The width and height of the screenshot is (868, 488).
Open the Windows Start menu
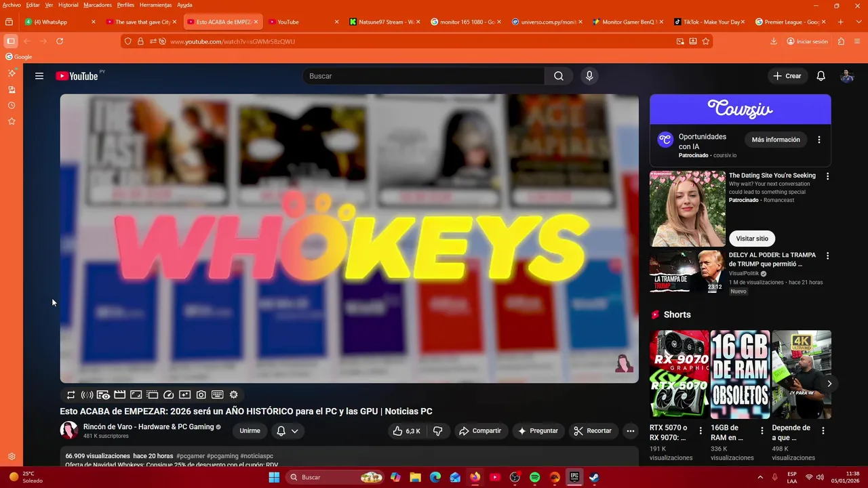pos(274,477)
